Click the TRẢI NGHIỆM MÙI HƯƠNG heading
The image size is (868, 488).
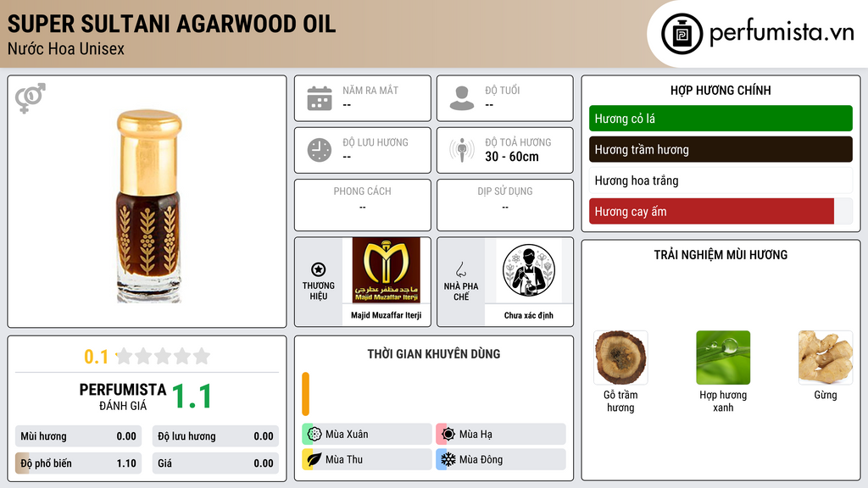pos(721,254)
